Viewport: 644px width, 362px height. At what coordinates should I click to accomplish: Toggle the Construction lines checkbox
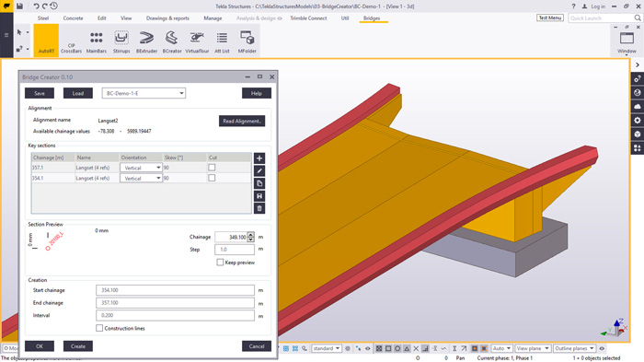[99, 328]
